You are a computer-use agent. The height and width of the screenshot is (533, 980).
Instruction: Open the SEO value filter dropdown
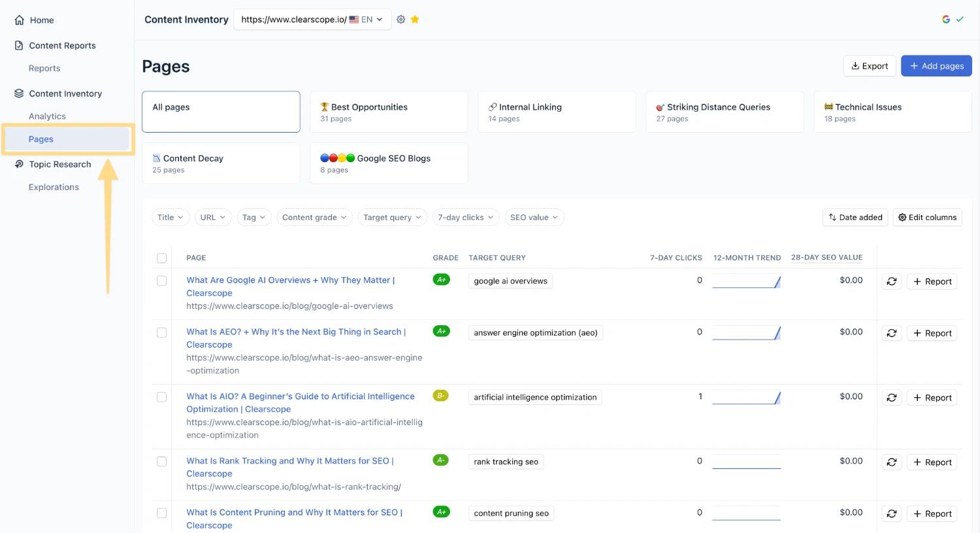[x=534, y=218]
